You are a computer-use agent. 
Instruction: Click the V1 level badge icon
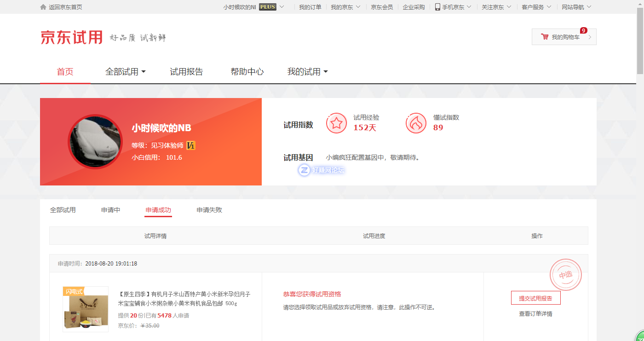(x=191, y=145)
